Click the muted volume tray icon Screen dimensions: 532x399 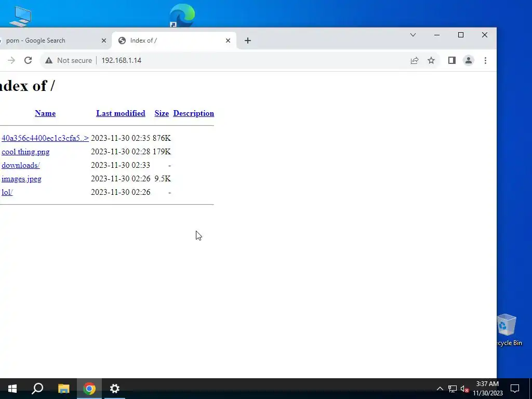[465, 389]
